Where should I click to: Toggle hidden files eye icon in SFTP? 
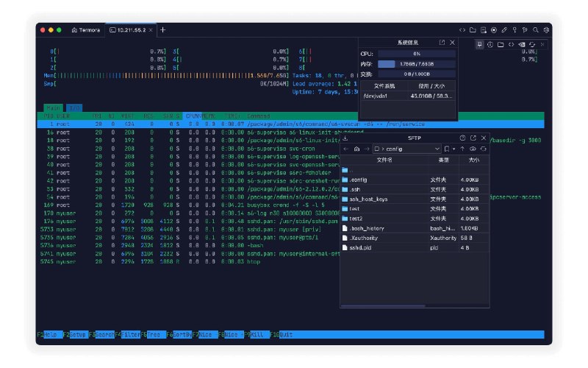[x=473, y=149]
